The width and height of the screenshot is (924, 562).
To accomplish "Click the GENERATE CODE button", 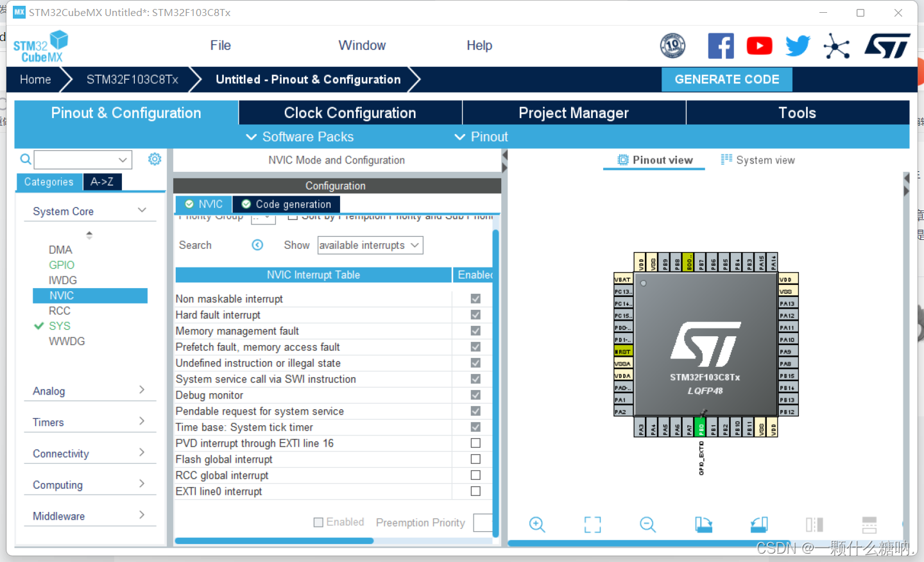I will coord(727,80).
